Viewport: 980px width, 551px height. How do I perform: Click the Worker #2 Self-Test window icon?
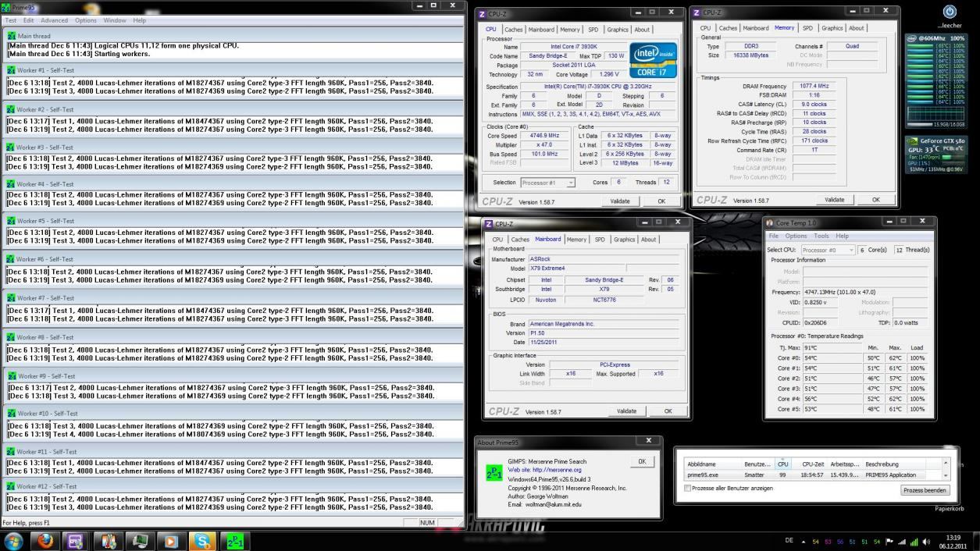10,109
